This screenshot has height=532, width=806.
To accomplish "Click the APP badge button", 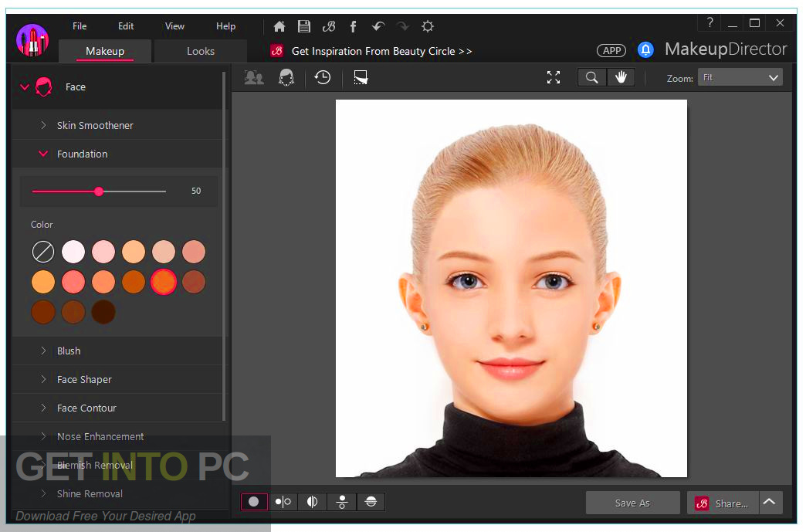I will point(611,50).
